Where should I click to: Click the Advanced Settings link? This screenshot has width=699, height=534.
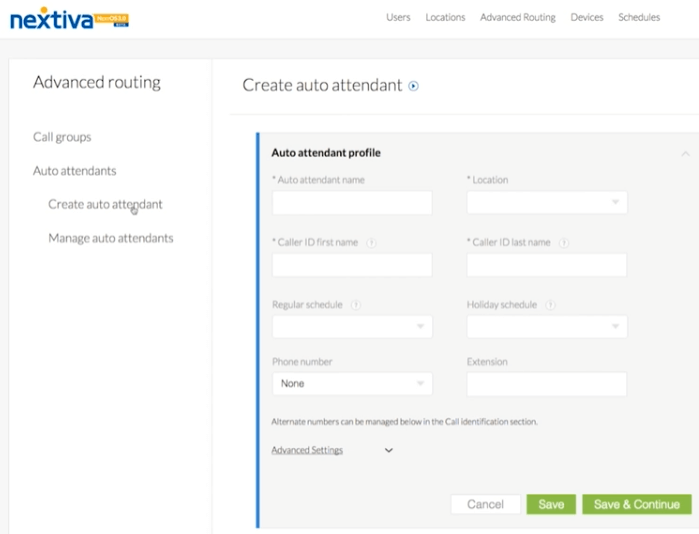tap(307, 450)
